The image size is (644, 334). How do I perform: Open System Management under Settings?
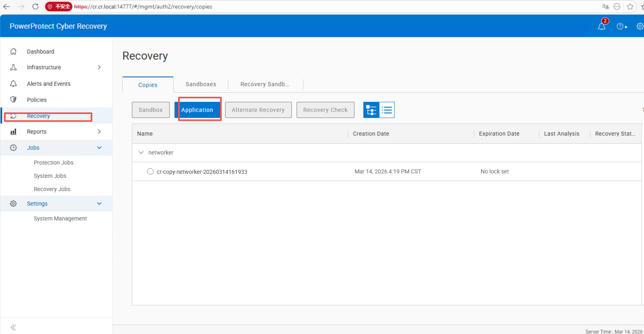click(60, 218)
